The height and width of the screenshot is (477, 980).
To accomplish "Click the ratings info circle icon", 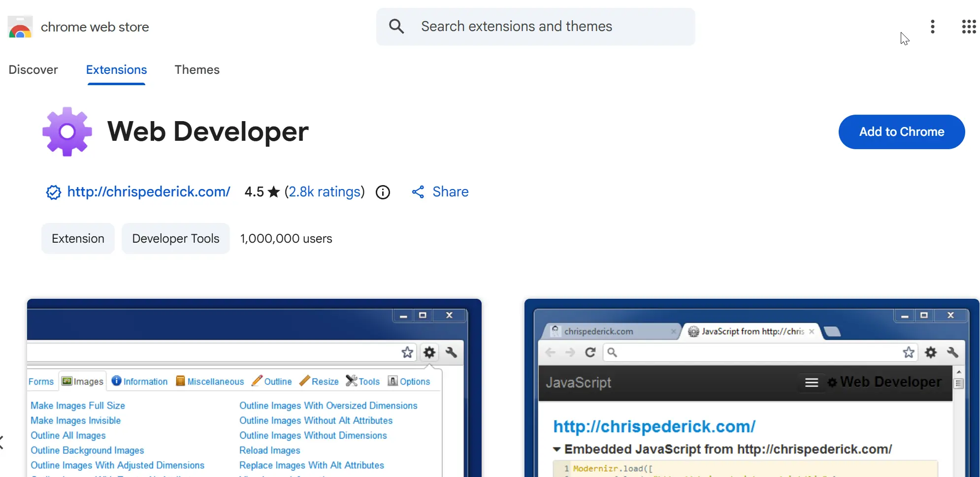I will (383, 192).
